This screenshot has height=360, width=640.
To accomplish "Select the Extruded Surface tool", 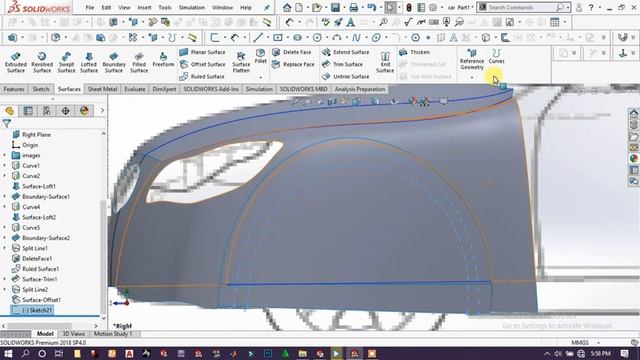I will (16, 62).
